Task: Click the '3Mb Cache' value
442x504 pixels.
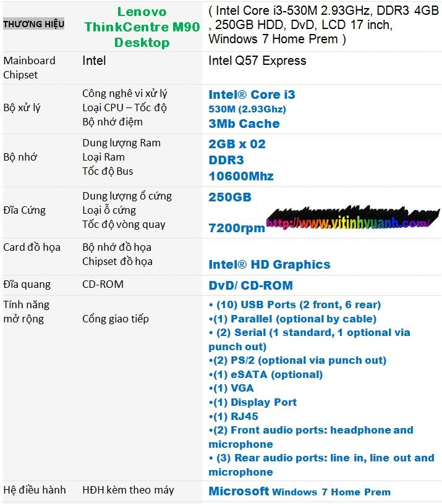Action: point(244,124)
